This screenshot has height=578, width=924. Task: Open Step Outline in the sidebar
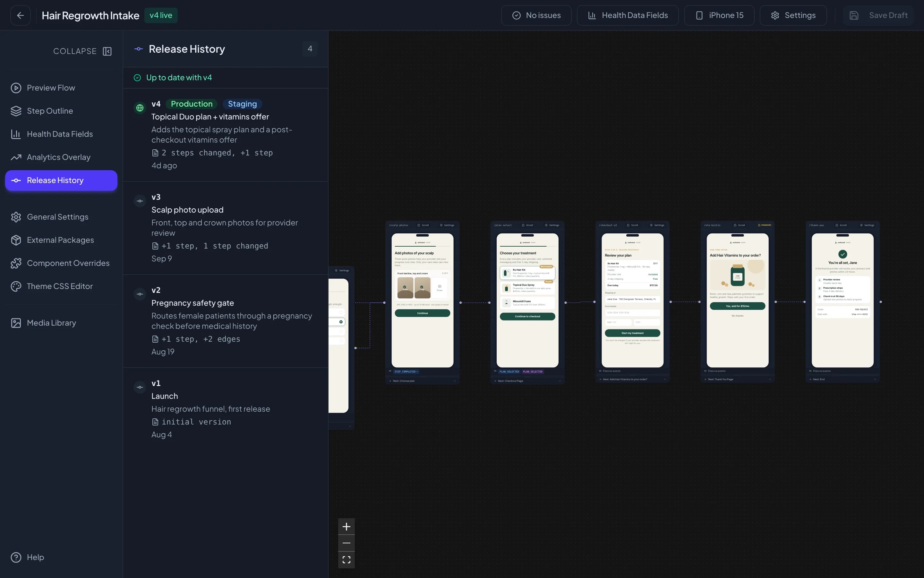61,111
